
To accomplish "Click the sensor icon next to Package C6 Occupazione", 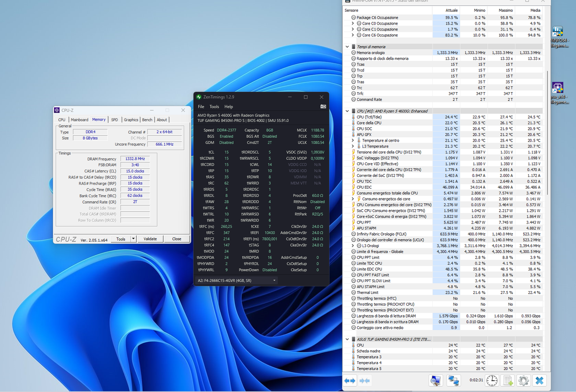I will [x=353, y=17].
